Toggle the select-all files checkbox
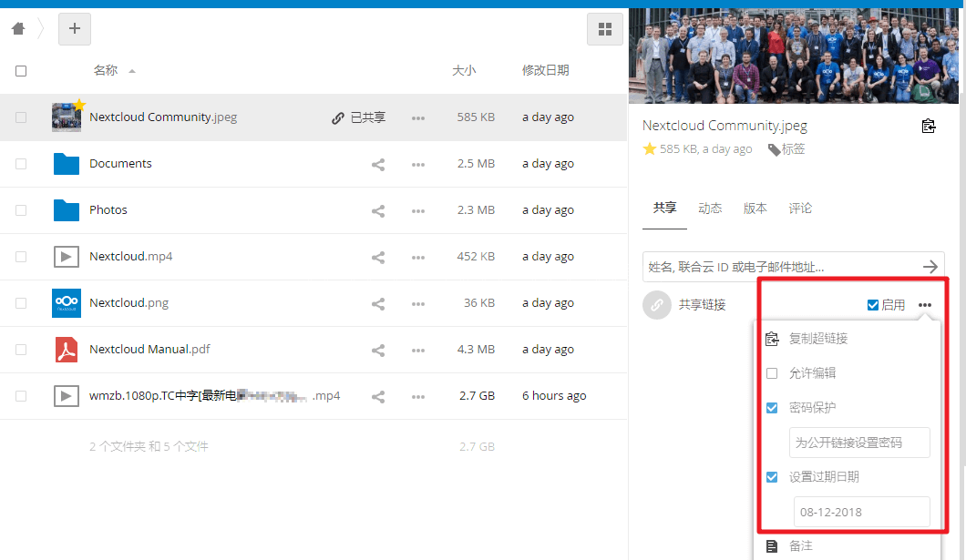 click(x=21, y=71)
